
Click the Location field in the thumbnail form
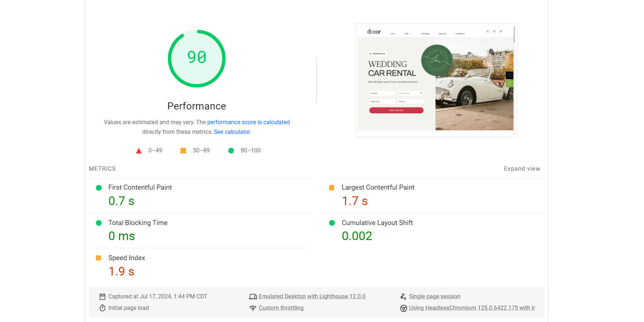pos(382,93)
